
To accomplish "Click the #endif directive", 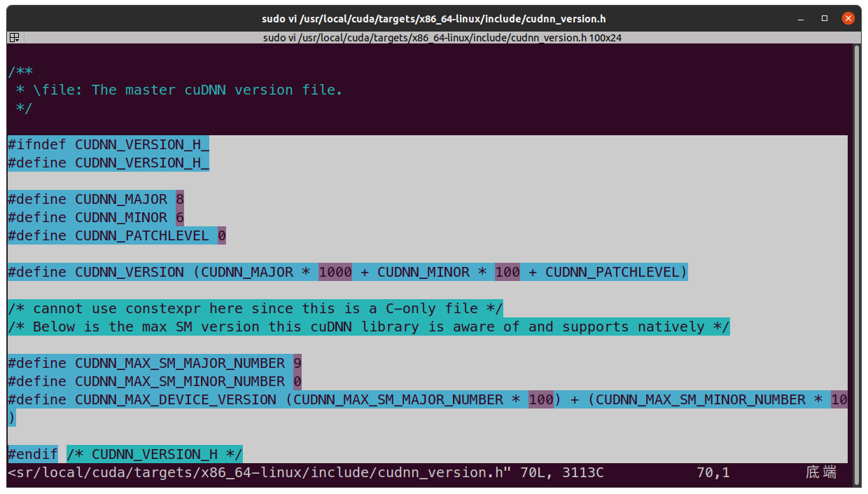I will 33,454.
